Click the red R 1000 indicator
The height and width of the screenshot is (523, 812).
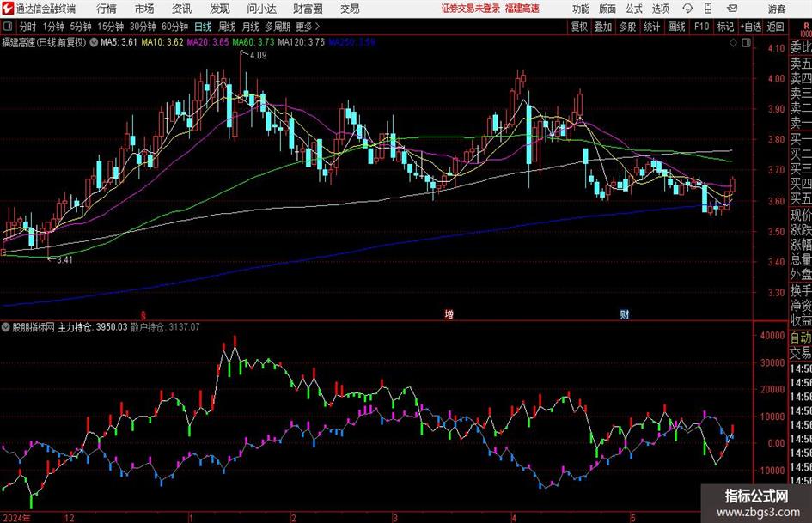805,28
